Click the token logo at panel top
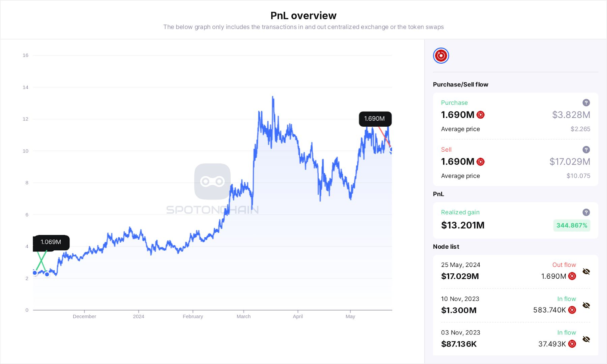This screenshot has height=364, width=607. pyautogui.click(x=441, y=56)
